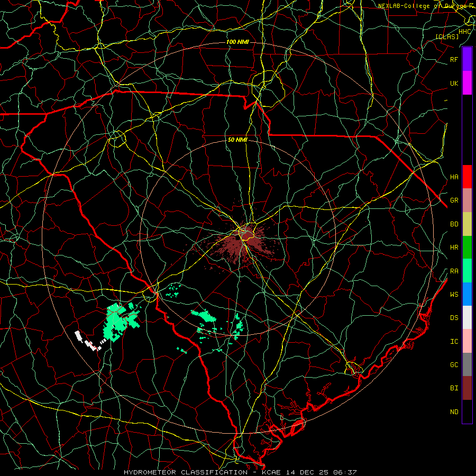Click the "RA" legend label
The width and height of the screenshot is (476, 476).
[454, 271]
